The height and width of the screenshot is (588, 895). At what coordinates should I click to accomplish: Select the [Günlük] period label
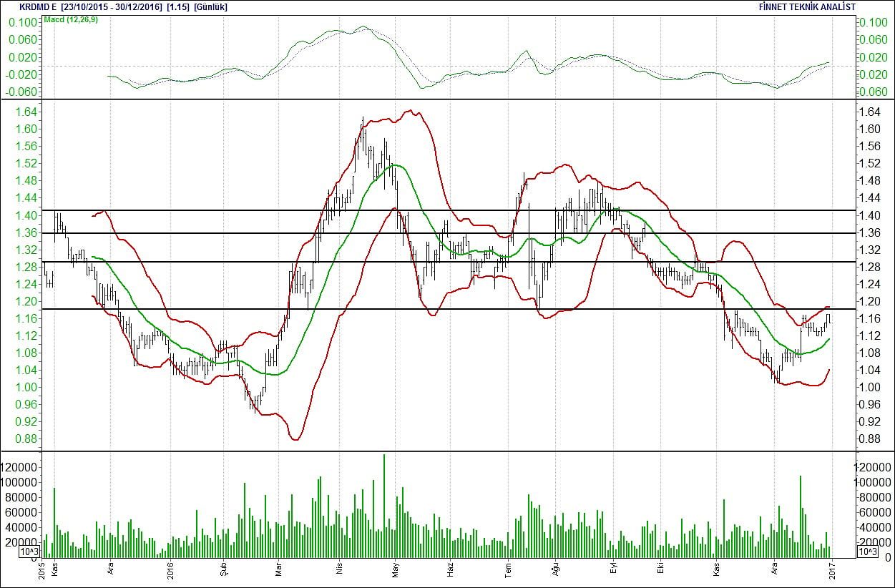[211, 6]
